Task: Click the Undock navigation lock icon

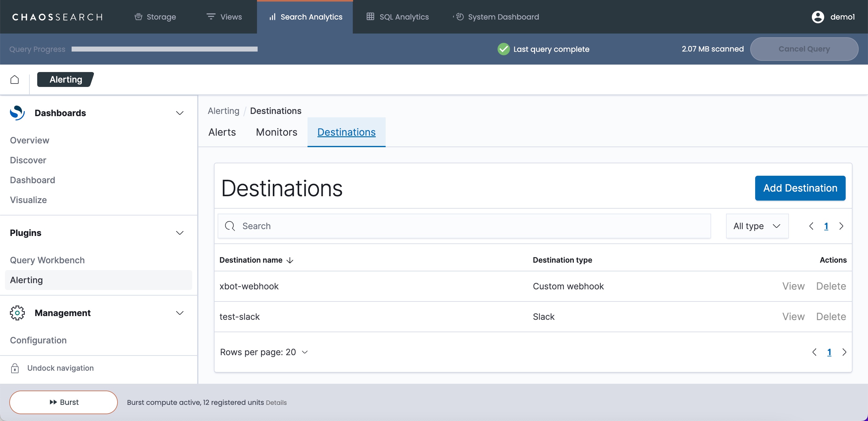Action: click(15, 368)
